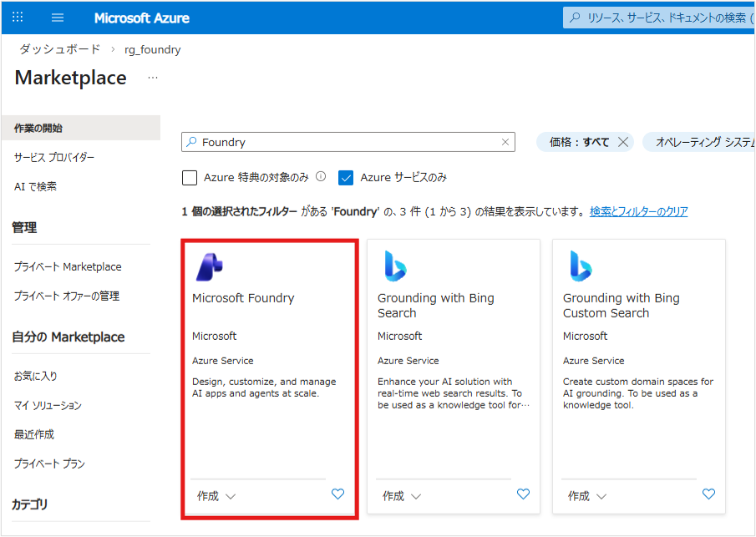Viewport: 756px width, 537px height.
Task: Open the Azure app launcher grid icon
Action: pos(18,18)
